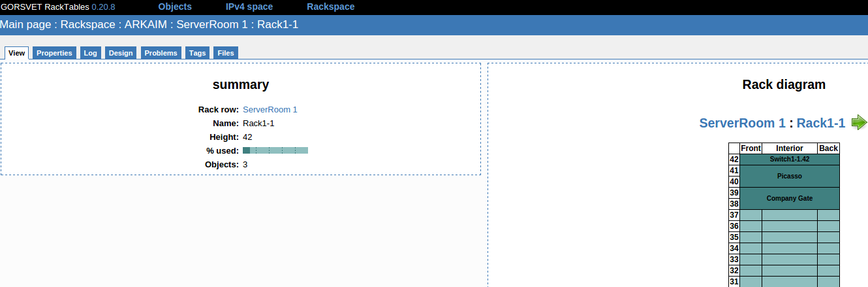Open the IPv4 space menu
868x287 pixels.
click(249, 7)
